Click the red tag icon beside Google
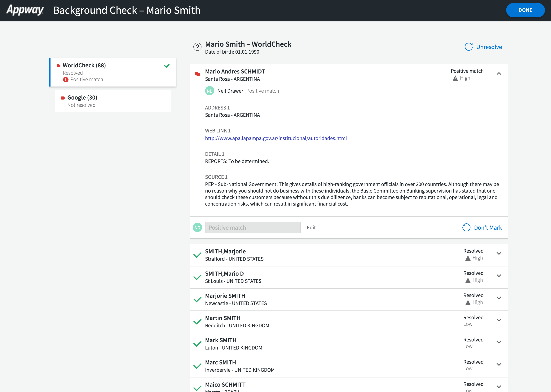Image resolution: width=551 pixels, height=392 pixels. [x=63, y=98]
